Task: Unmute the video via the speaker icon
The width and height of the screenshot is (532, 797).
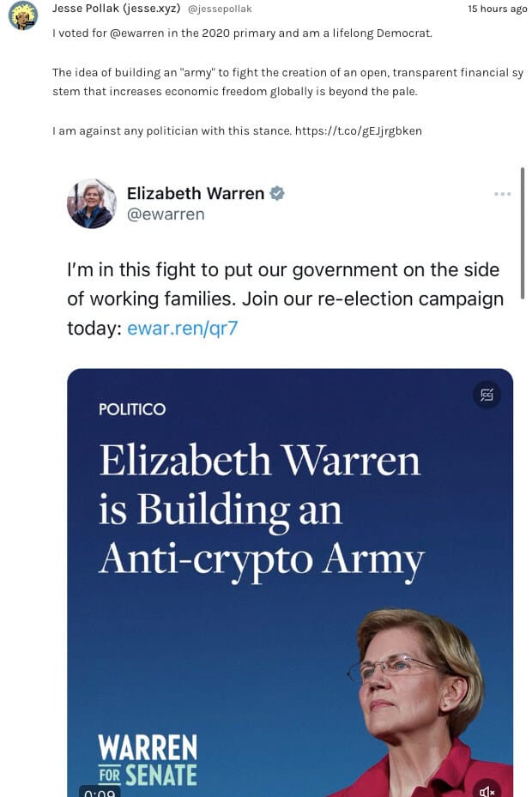Action: tap(487, 791)
